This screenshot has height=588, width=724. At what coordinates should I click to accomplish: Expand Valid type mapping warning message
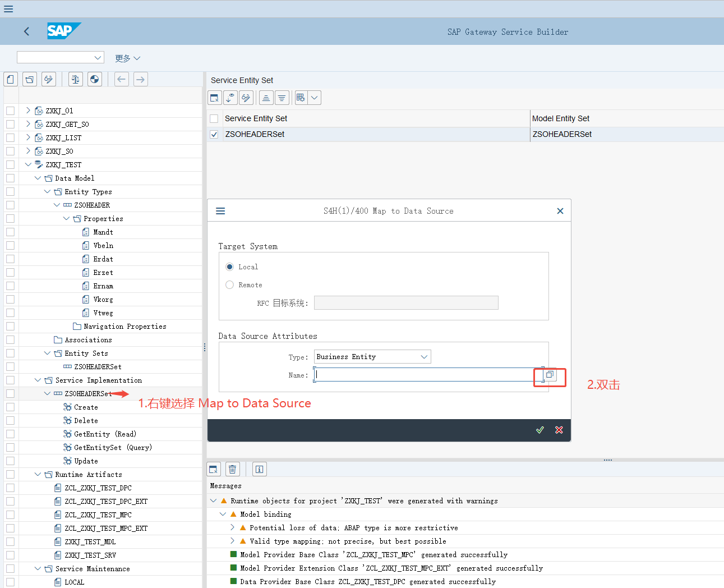(232, 541)
